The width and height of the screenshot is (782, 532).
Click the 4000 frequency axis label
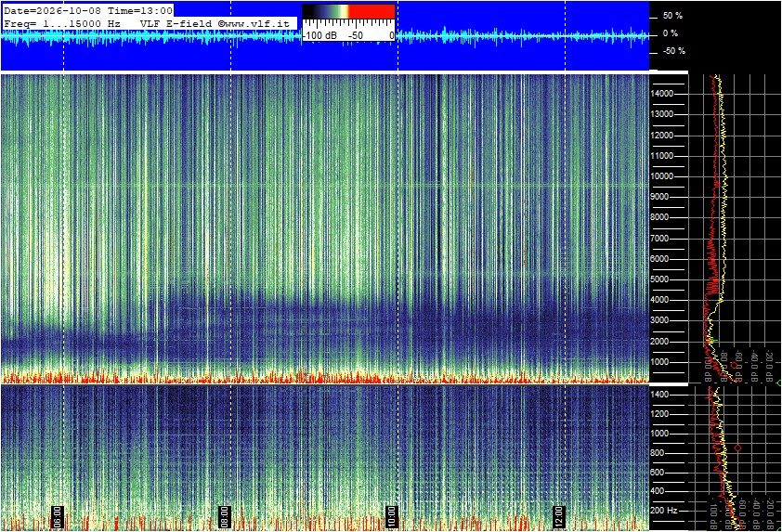point(659,300)
